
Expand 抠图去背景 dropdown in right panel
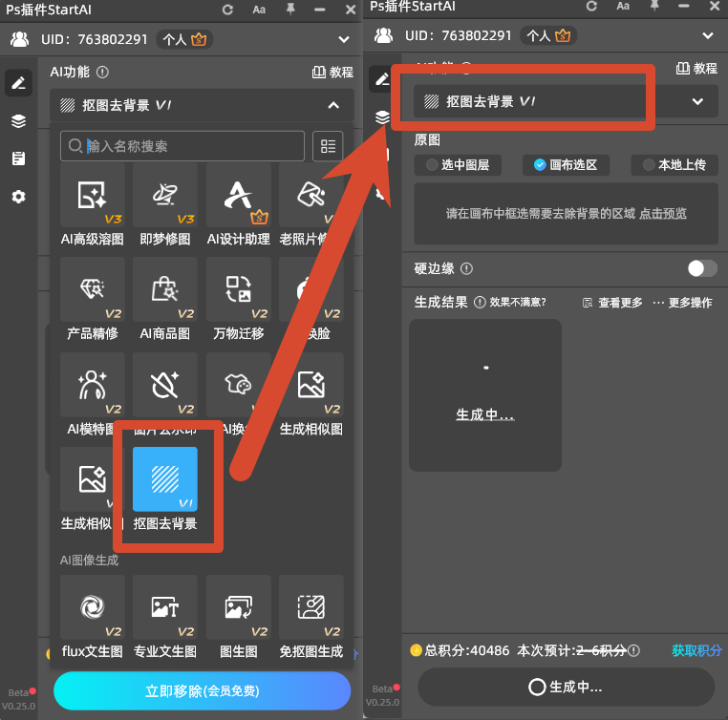pos(697,101)
